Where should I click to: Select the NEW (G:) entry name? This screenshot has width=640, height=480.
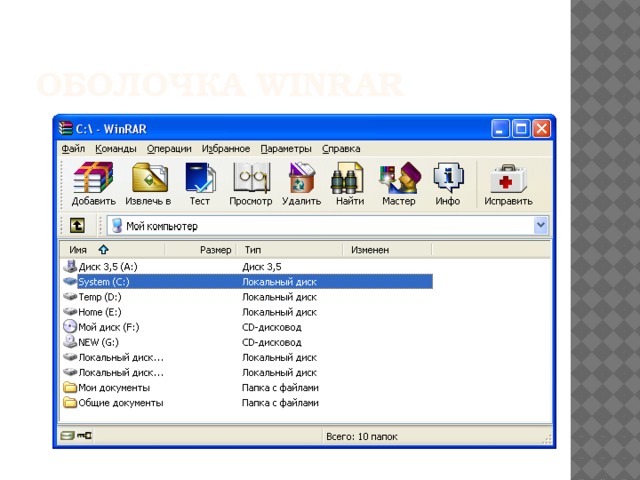tap(98, 342)
